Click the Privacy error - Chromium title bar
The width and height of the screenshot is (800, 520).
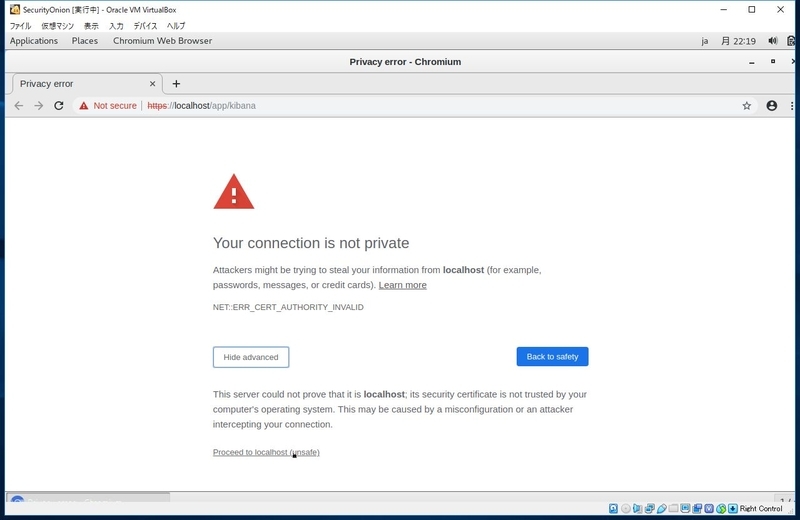point(405,62)
